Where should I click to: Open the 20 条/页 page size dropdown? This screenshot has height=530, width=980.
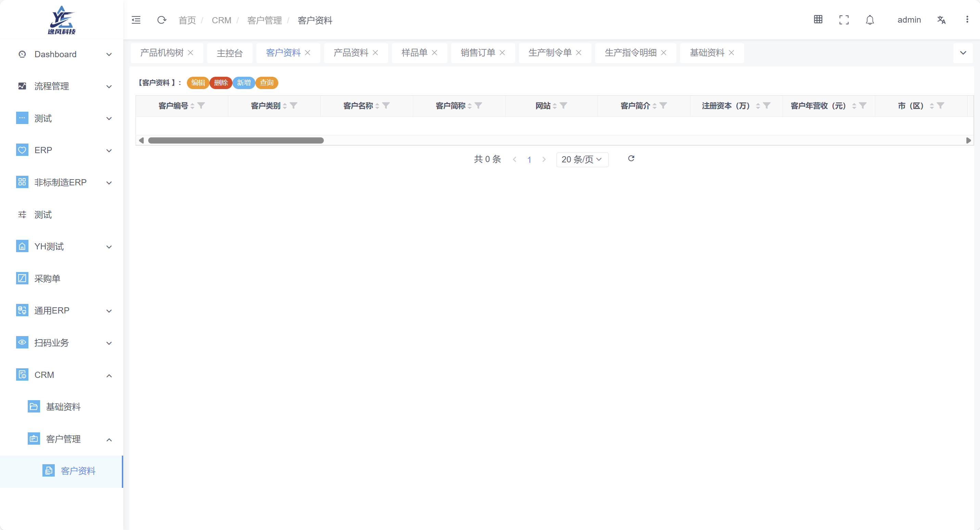click(x=582, y=160)
